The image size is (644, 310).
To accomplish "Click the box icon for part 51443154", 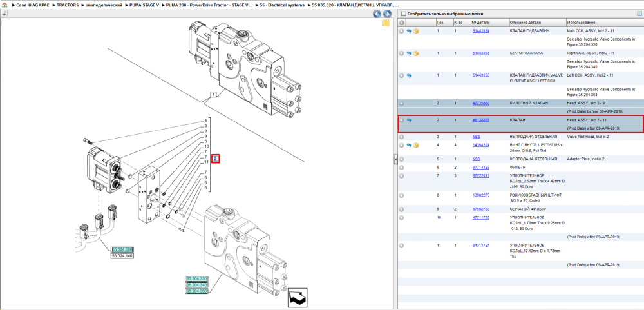I will point(415,31).
